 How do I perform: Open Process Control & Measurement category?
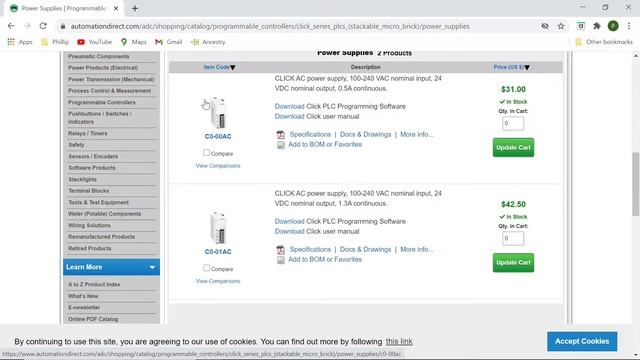click(x=109, y=91)
